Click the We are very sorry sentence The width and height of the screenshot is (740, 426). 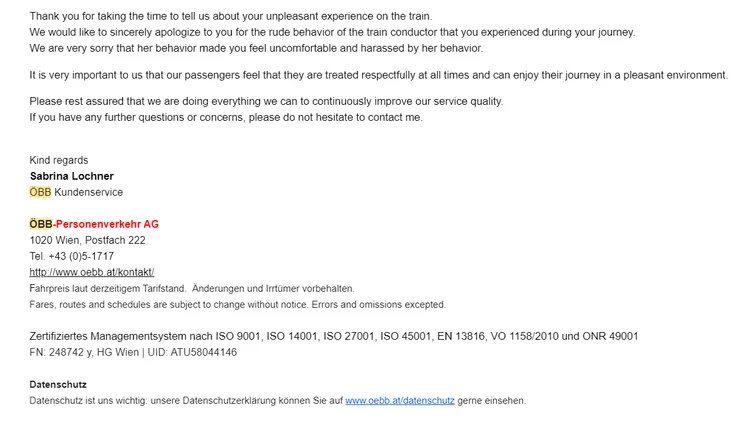[x=256, y=48]
